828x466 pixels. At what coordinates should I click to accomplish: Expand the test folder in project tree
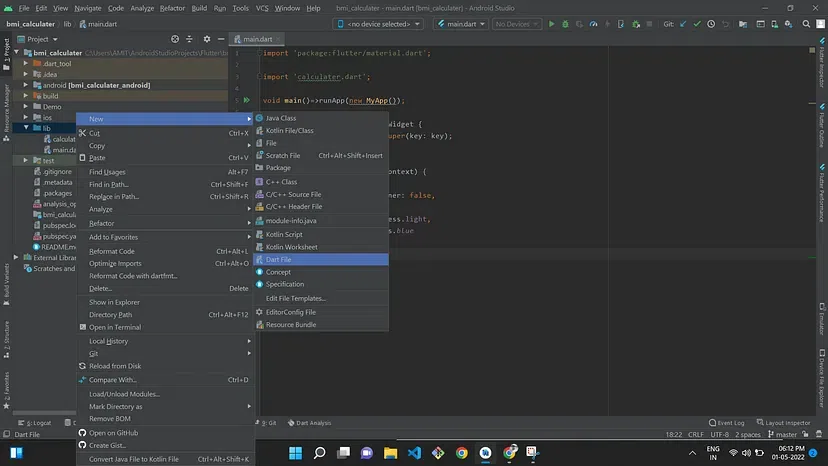[x=27, y=160]
